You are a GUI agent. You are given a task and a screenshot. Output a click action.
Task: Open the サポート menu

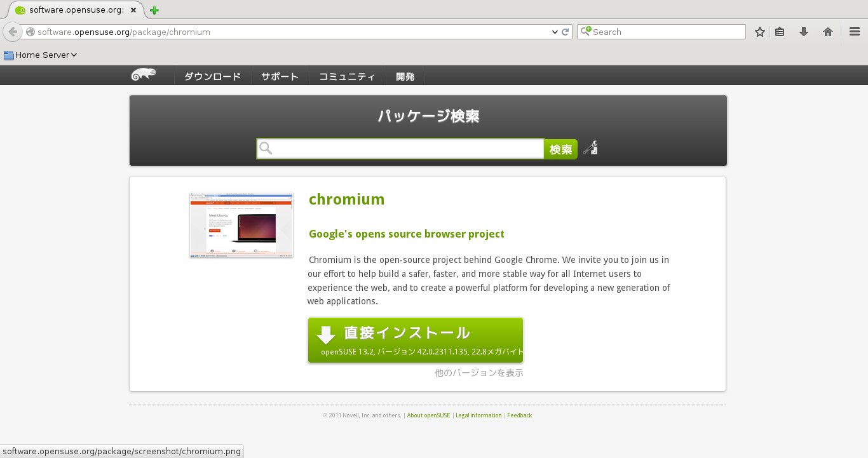pos(280,77)
